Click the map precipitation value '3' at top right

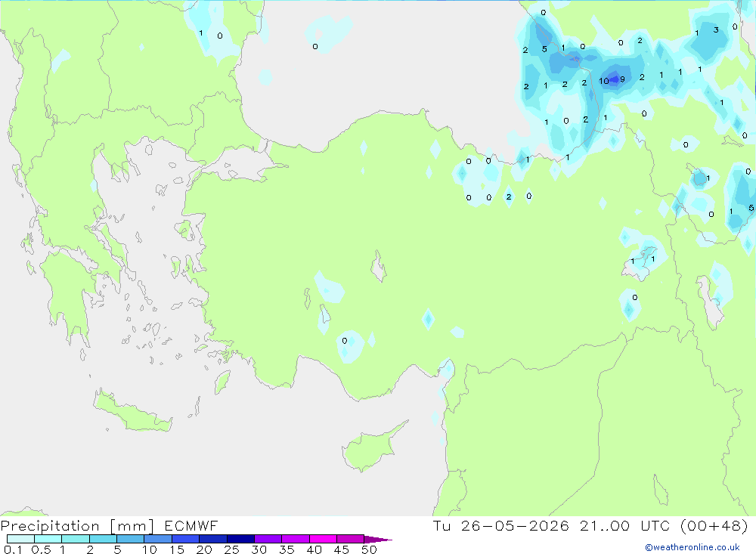click(x=716, y=30)
